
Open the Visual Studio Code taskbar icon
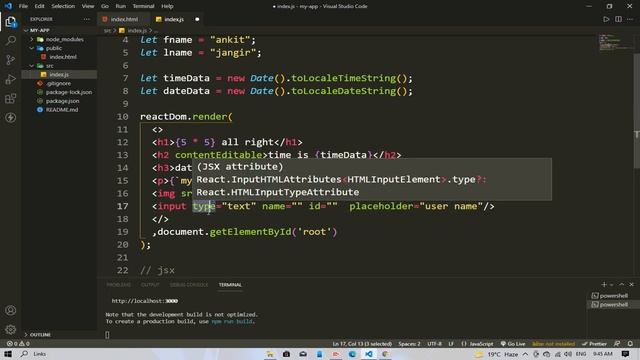click(369, 354)
